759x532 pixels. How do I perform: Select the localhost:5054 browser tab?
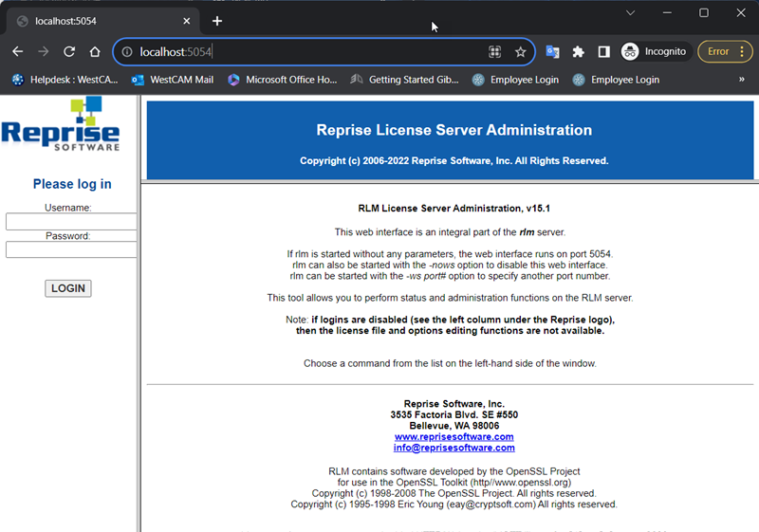pyautogui.click(x=102, y=21)
